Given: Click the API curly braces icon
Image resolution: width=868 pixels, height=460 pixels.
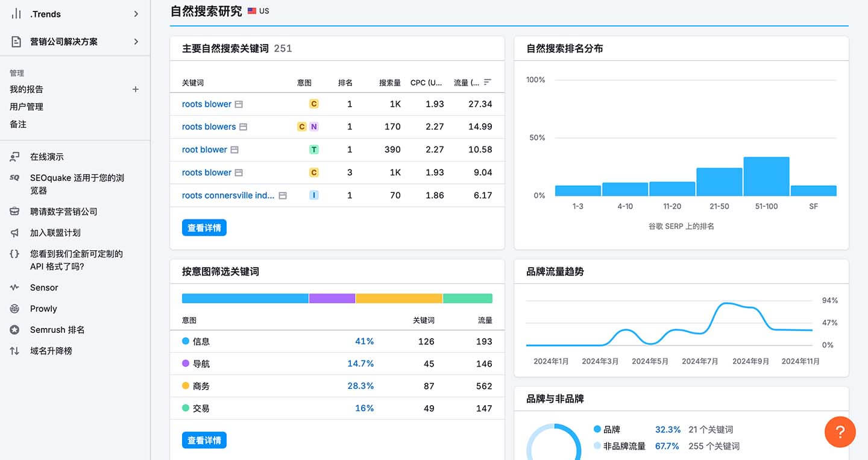Looking at the screenshot, I should click(x=14, y=254).
